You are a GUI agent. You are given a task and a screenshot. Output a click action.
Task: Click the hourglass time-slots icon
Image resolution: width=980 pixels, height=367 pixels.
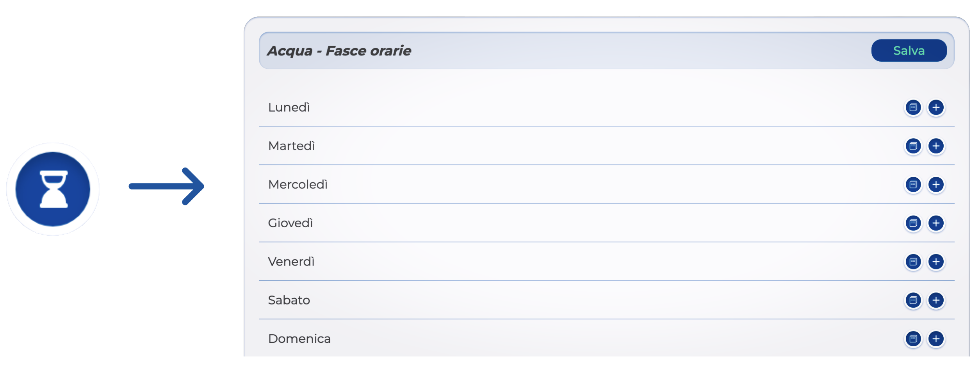tap(53, 189)
